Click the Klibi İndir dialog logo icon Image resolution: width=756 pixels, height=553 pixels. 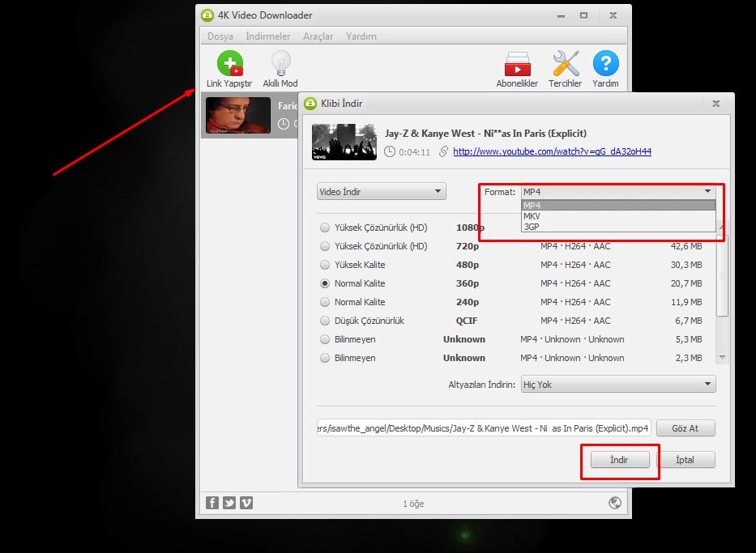pos(310,104)
